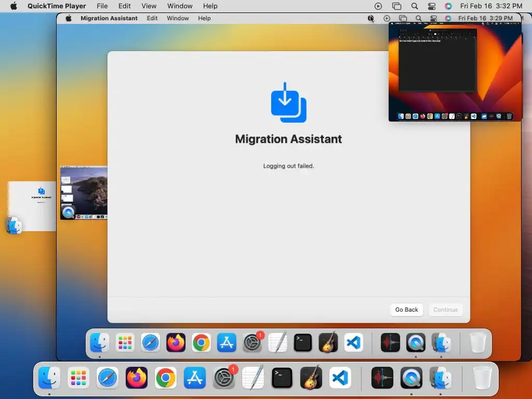532x399 pixels.
Task: Open GarageBand in the outer desktop dock
Action: (311, 378)
